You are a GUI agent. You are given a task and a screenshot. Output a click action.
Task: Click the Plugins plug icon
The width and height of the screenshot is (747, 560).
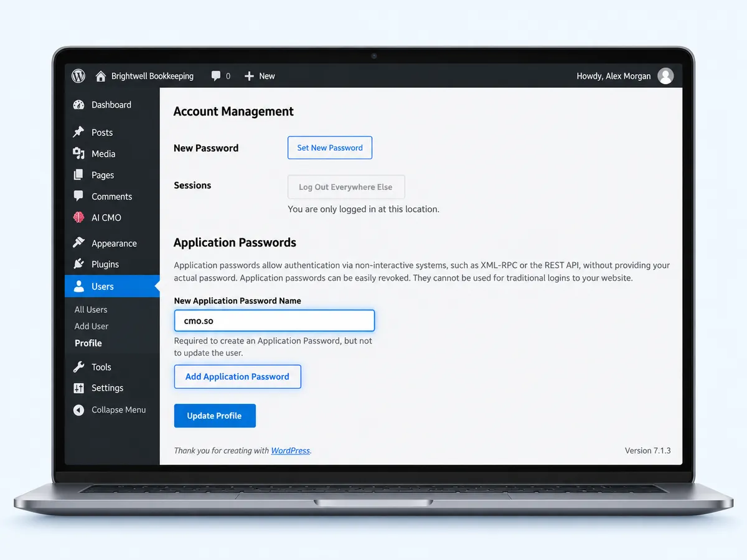[x=78, y=264]
